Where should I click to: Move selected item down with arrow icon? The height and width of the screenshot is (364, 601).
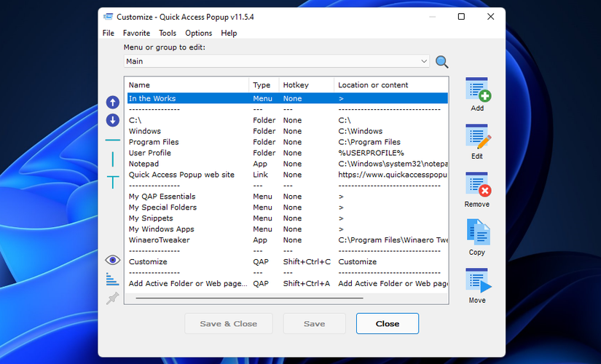click(113, 120)
